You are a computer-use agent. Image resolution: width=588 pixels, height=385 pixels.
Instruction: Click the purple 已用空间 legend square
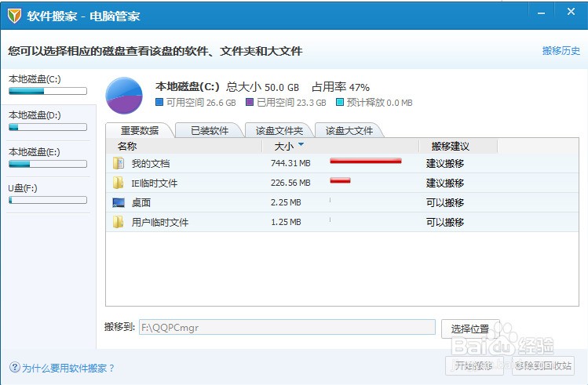point(250,102)
